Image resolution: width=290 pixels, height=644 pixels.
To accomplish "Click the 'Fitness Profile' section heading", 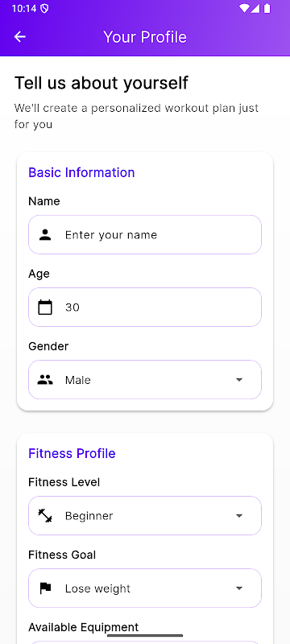I will 72,453.
